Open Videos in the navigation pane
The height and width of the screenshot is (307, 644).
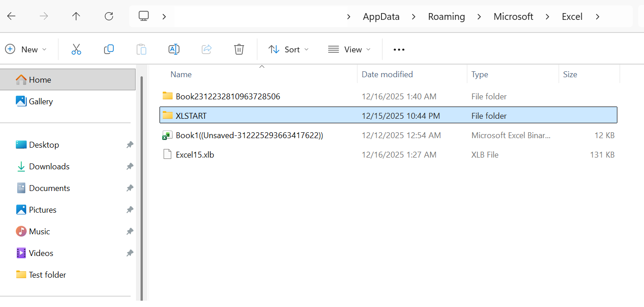coord(41,253)
